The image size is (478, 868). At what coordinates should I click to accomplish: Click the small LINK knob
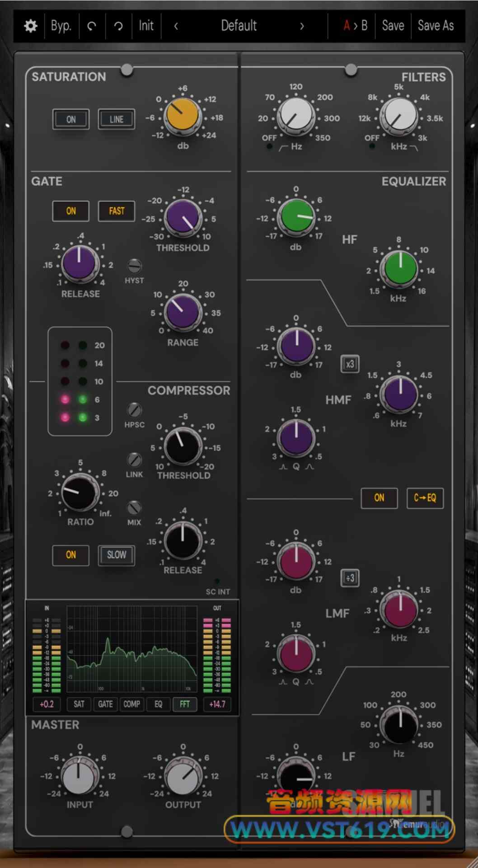point(134,460)
